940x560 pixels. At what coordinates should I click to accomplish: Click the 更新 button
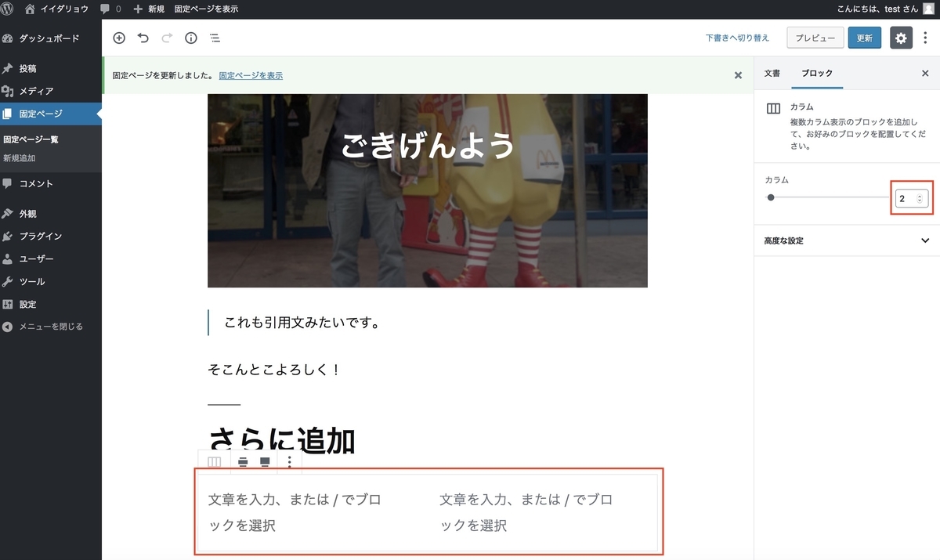point(865,38)
